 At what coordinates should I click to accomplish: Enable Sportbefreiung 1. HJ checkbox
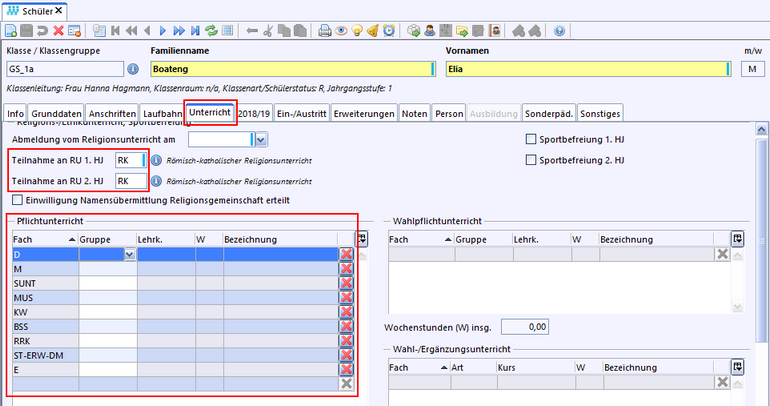tap(532, 140)
